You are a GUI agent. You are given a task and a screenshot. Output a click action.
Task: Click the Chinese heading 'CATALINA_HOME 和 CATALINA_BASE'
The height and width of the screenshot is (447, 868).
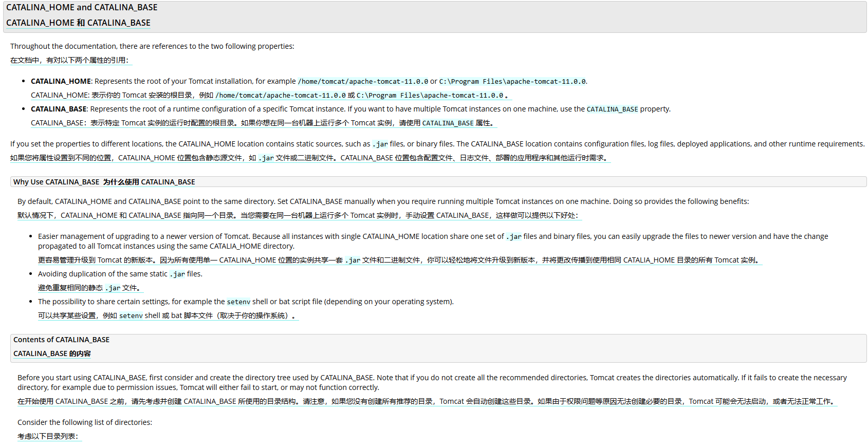[78, 23]
